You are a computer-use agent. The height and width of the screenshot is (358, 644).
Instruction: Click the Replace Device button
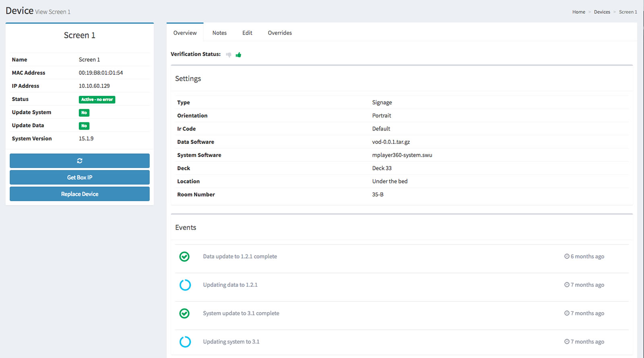click(x=80, y=194)
